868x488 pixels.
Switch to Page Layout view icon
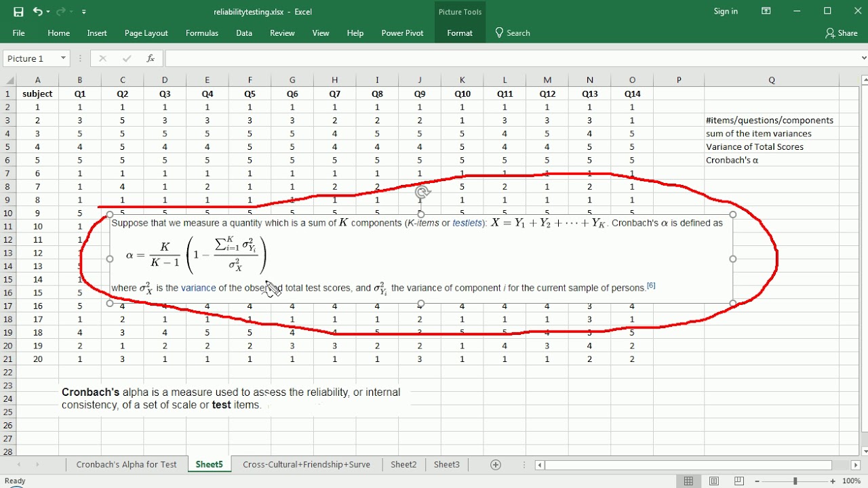714,481
